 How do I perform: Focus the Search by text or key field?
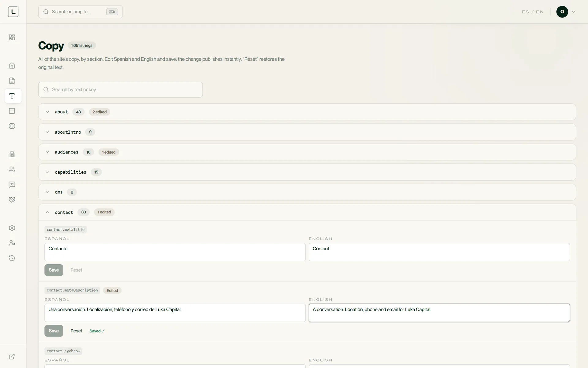[120, 90]
